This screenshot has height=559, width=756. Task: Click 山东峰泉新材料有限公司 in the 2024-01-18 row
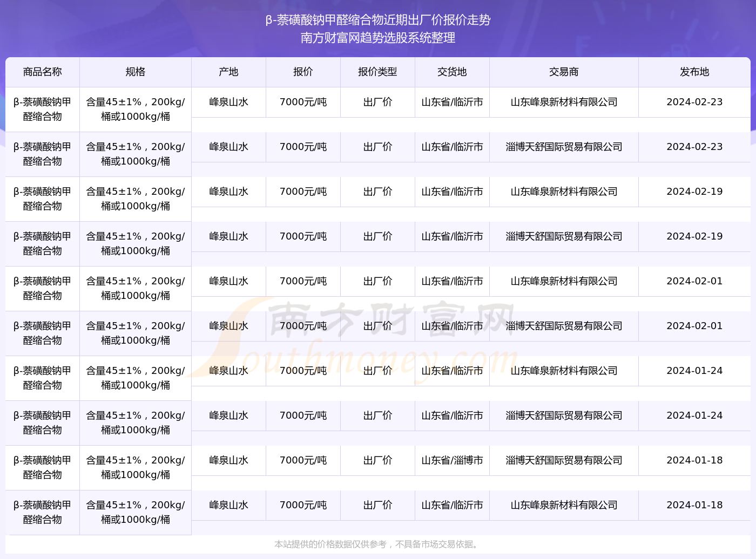tap(564, 505)
